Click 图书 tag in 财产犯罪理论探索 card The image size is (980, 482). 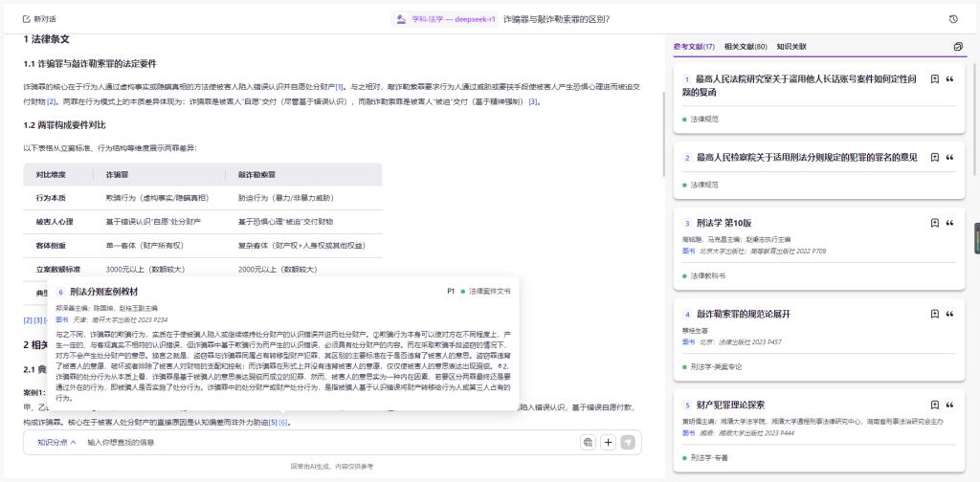tap(688, 432)
